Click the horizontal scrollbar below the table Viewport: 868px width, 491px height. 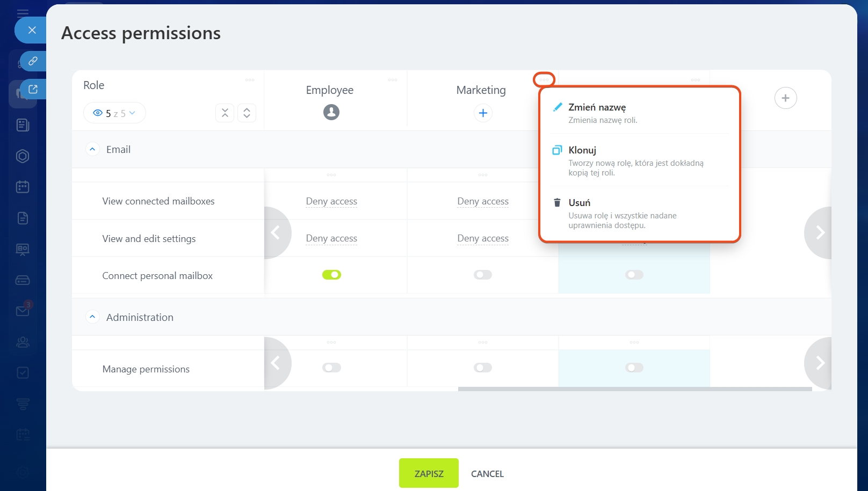tap(634, 389)
